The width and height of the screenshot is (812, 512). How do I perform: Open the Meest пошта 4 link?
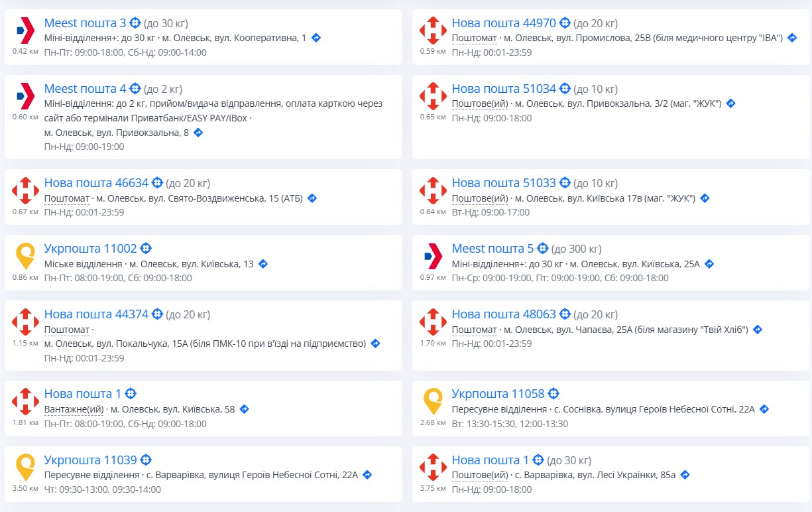(x=85, y=89)
